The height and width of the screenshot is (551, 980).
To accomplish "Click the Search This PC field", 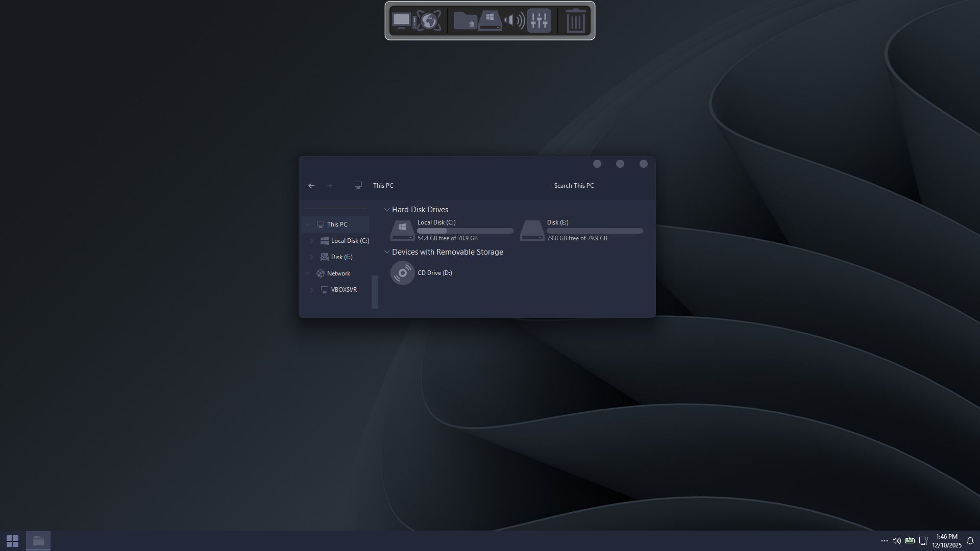I will [574, 186].
